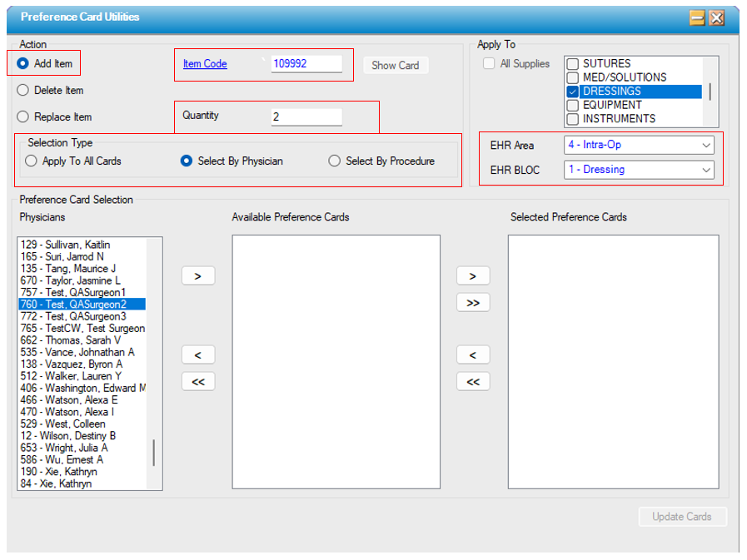Select physician Thomas, Sarah V
Image resolution: width=747 pixels, height=560 pixels.
point(72,340)
